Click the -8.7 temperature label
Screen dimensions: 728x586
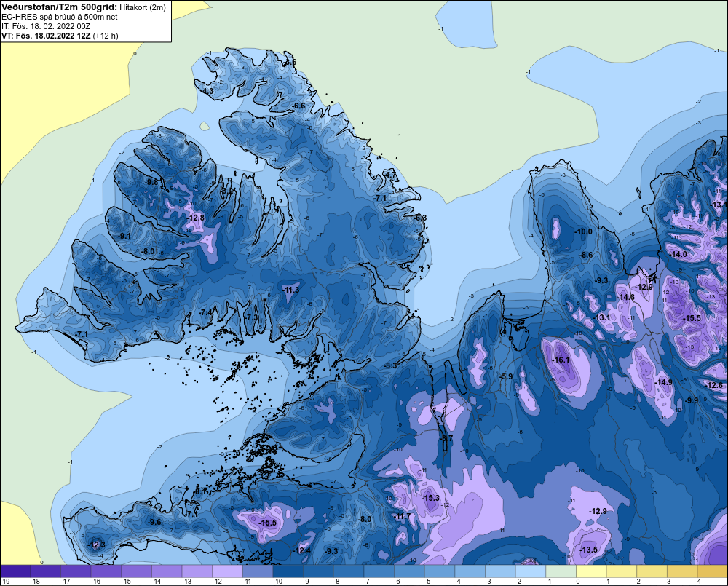[x=446, y=438]
